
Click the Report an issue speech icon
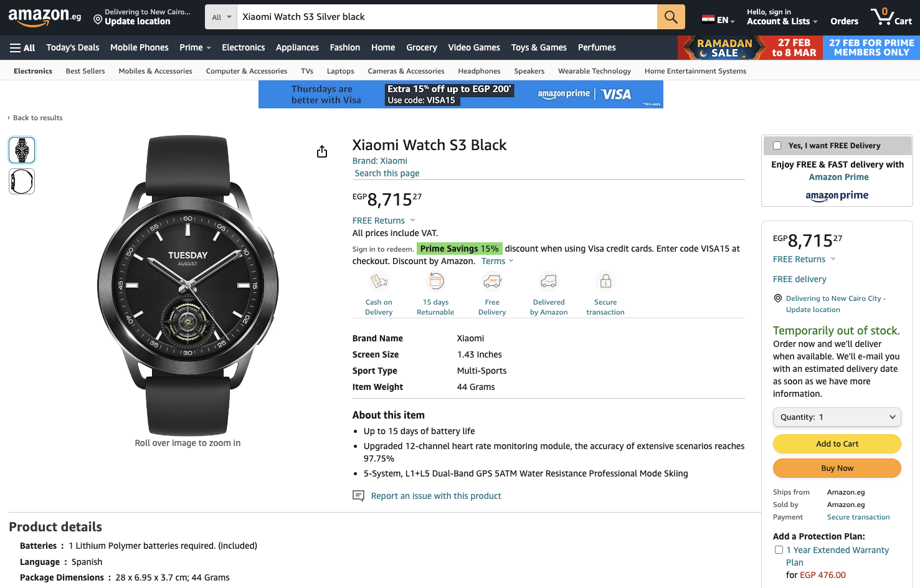point(358,496)
